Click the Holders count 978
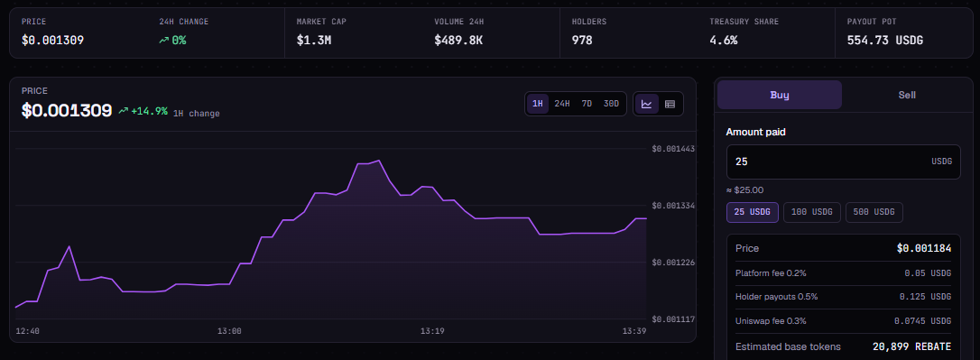 tap(582, 41)
